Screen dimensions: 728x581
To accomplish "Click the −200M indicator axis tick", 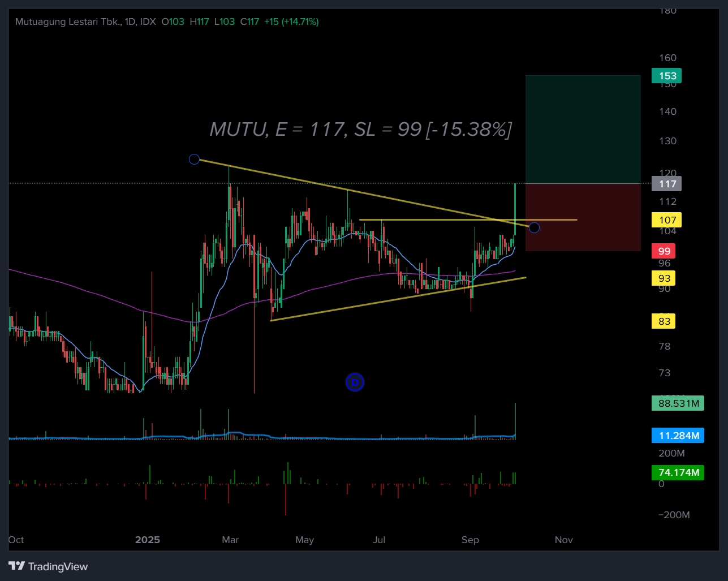I will [x=674, y=515].
